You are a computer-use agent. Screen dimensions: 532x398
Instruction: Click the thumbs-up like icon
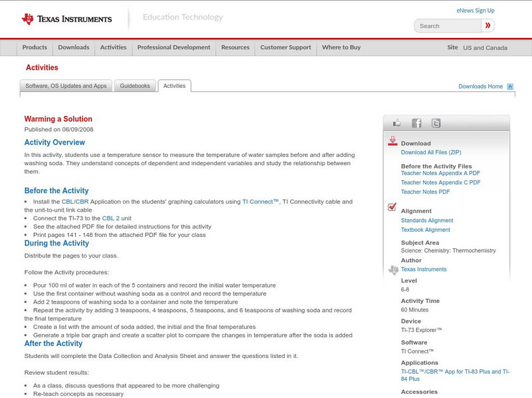(396, 123)
